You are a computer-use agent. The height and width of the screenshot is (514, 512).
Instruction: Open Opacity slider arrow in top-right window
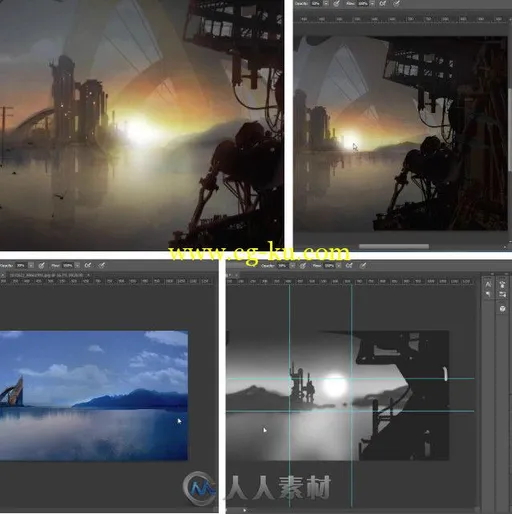pos(326,3)
